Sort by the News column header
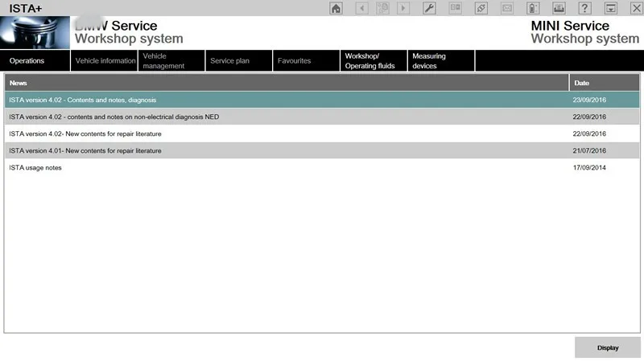This screenshot has height=361, width=644. coord(287,83)
